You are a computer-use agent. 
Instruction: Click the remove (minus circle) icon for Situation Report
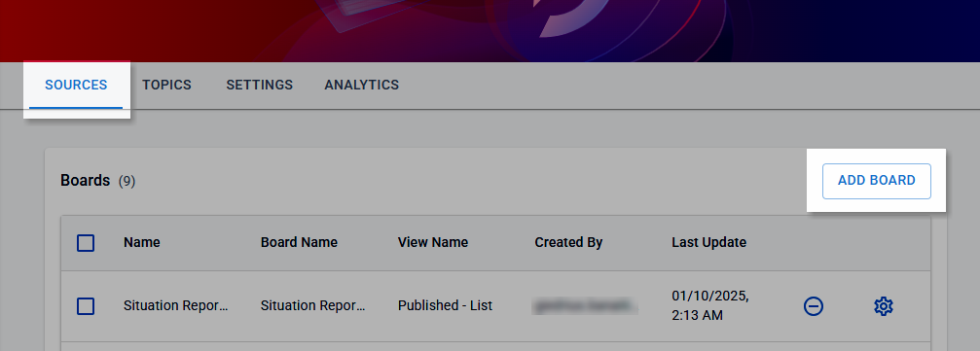click(x=814, y=306)
